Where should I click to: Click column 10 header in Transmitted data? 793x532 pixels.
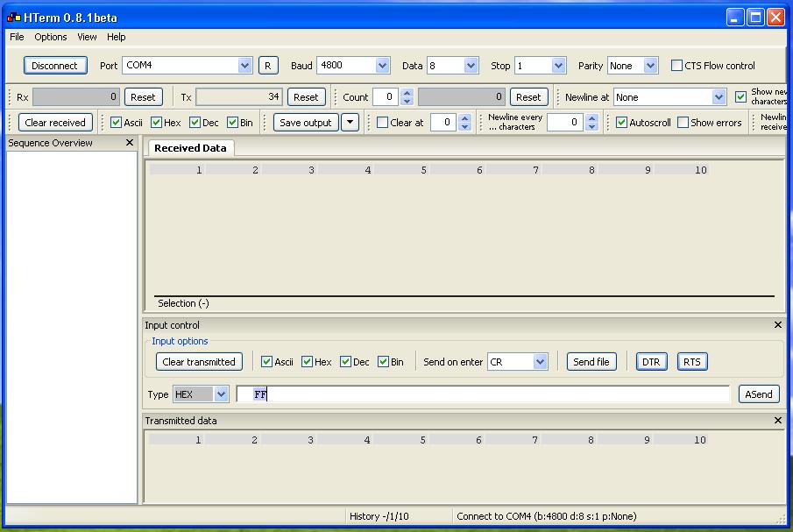click(x=680, y=440)
